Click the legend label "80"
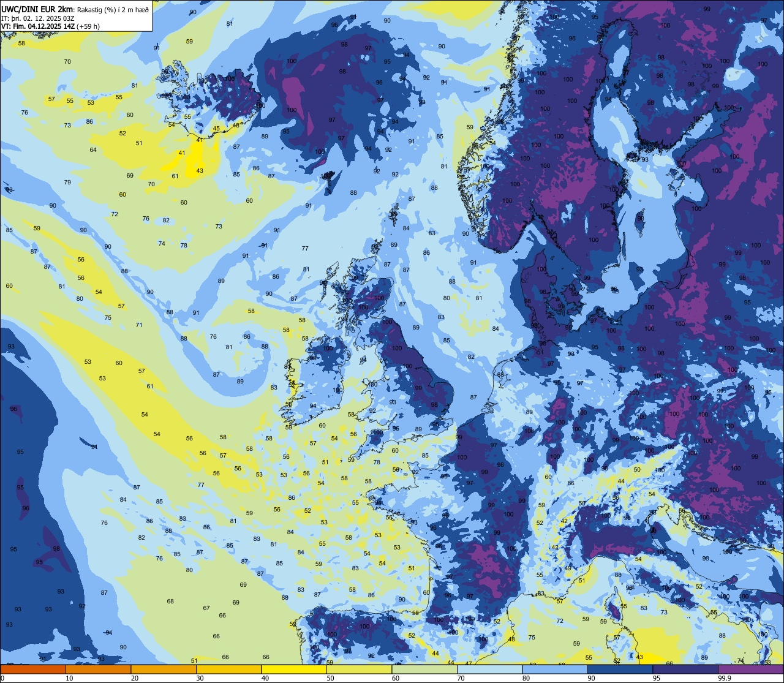 (x=526, y=678)
